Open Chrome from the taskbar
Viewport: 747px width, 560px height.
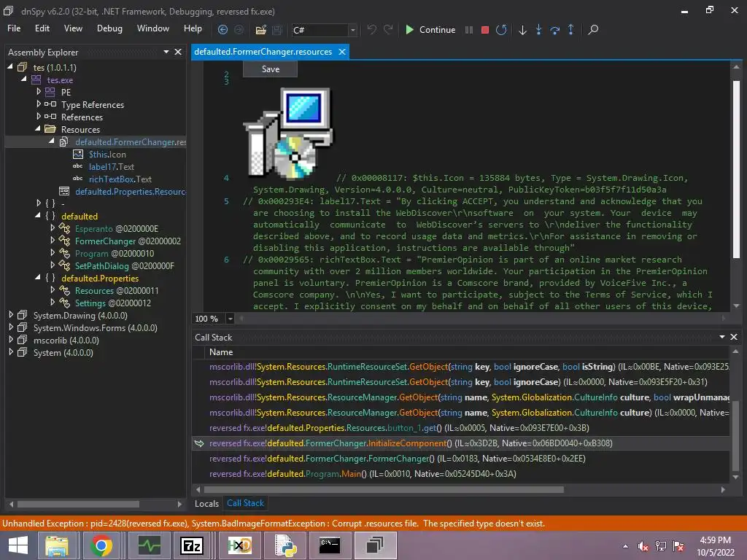101,545
